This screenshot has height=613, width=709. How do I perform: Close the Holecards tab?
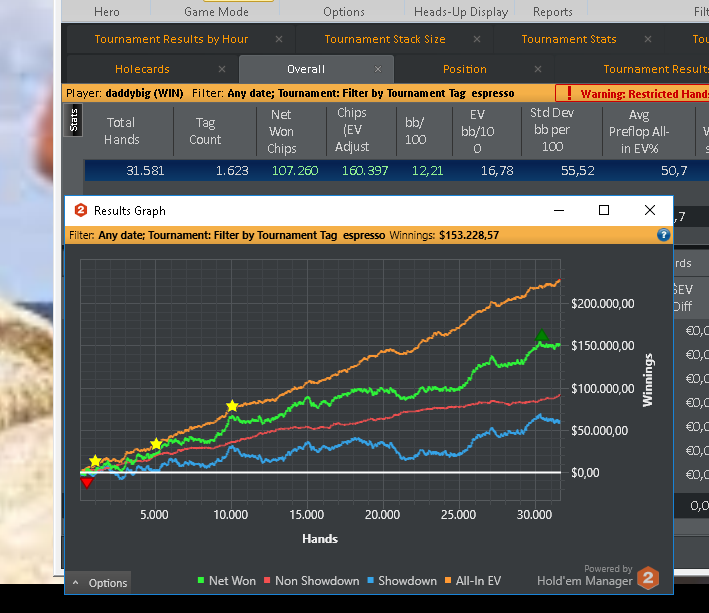click(222, 69)
